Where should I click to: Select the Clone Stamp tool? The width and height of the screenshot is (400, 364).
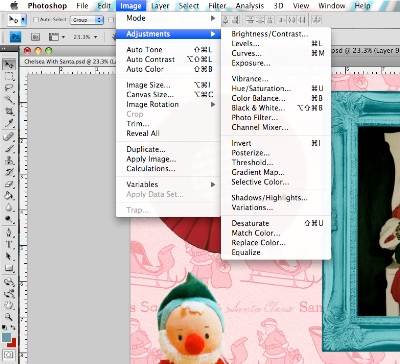coord(9,160)
